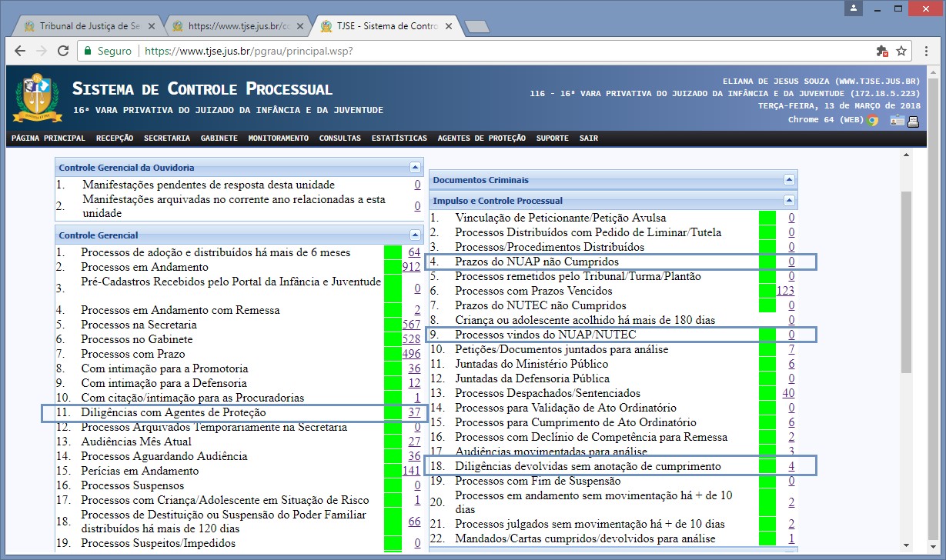Open the 912 Processos em Andamento link
The width and height of the screenshot is (946, 560).
(x=411, y=267)
